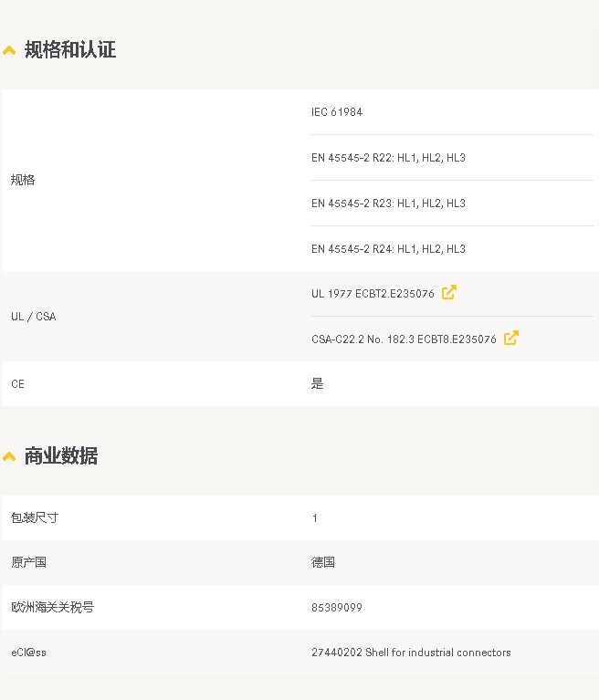Screen dimensions: 599x700
Task: Click the CE value 是
Action: pyautogui.click(x=317, y=383)
